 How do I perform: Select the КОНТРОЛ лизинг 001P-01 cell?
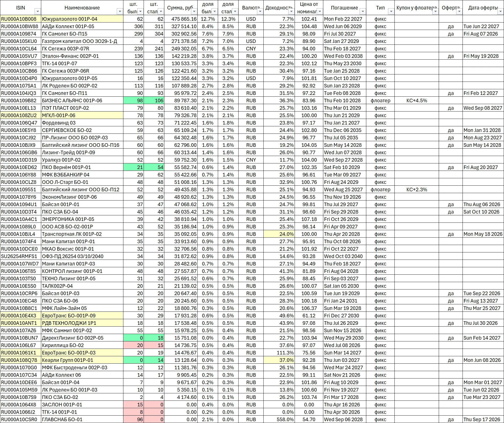coord(82,271)
